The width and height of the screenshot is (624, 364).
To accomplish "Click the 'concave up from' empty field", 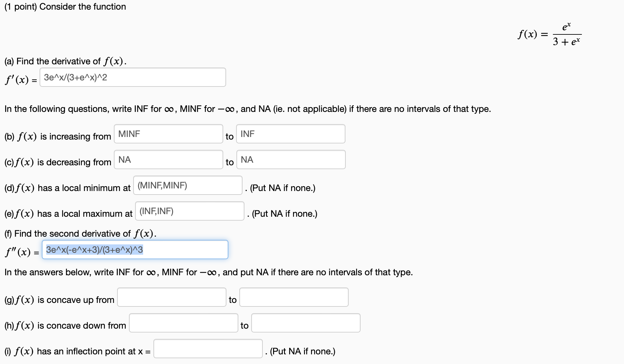I will coord(171,297).
